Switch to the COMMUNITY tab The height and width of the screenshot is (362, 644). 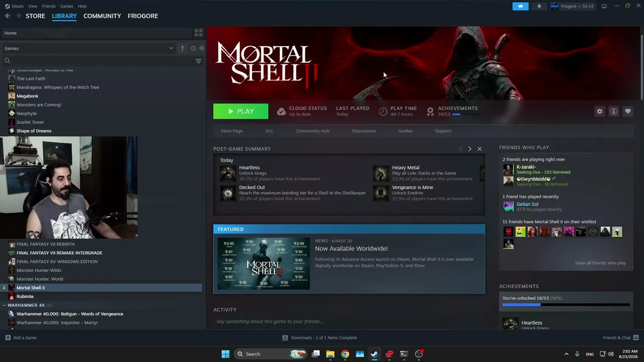102,16
